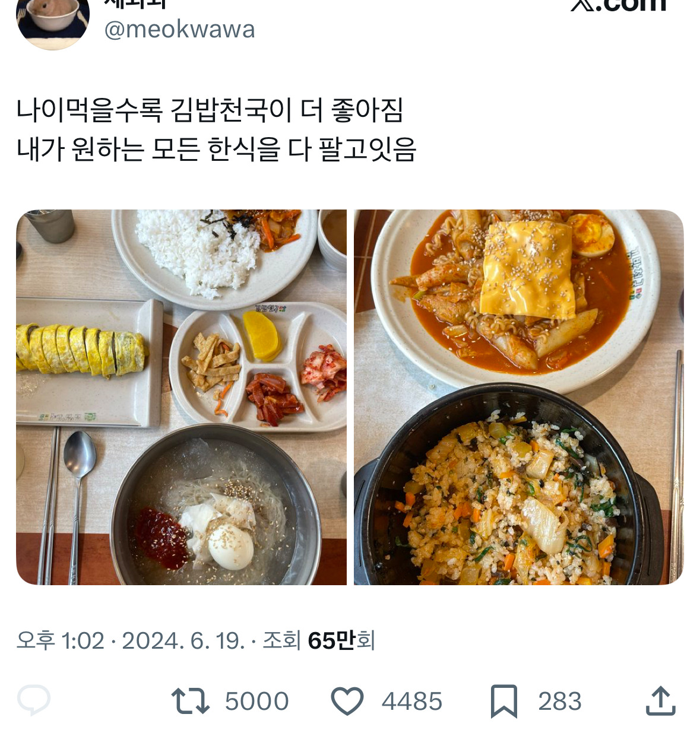Click the 283 bookmarks count
Viewport: 700px width, 730px height.
pyautogui.click(x=559, y=702)
